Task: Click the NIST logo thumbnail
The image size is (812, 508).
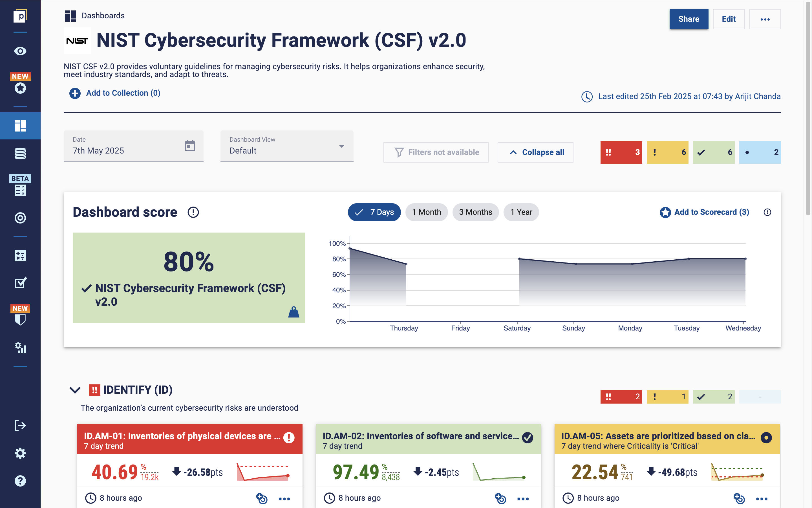Action: (x=77, y=41)
